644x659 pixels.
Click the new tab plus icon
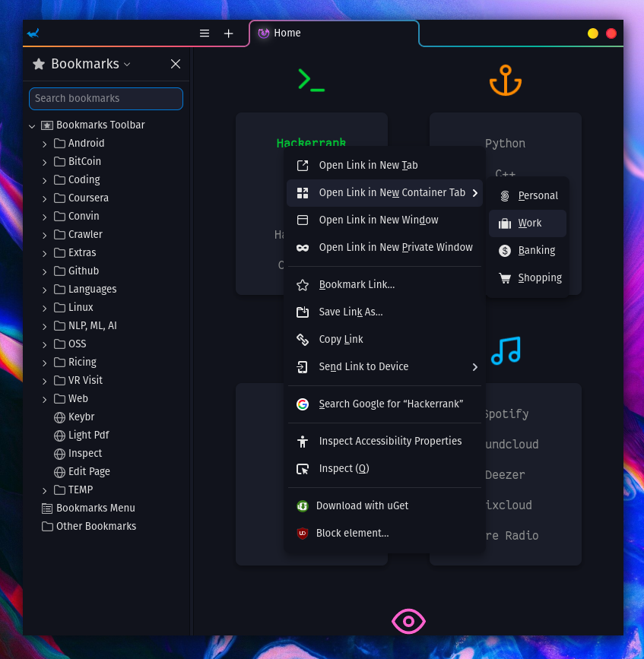tap(228, 33)
